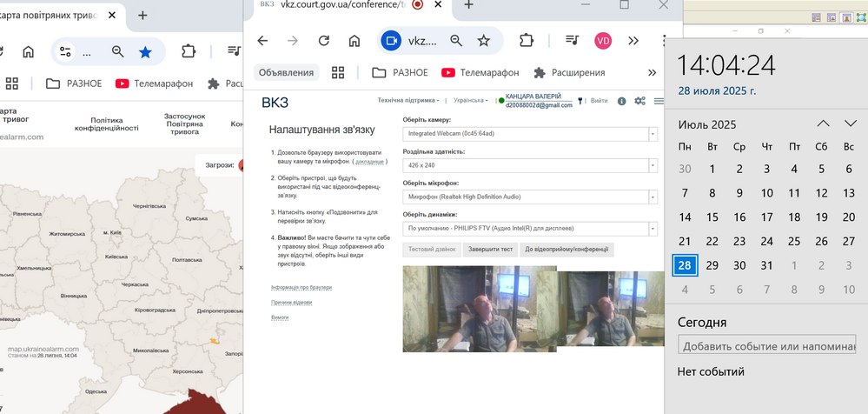Open the info circle icon in ВКЗ header
This screenshot has width=868, height=414.
point(621,101)
